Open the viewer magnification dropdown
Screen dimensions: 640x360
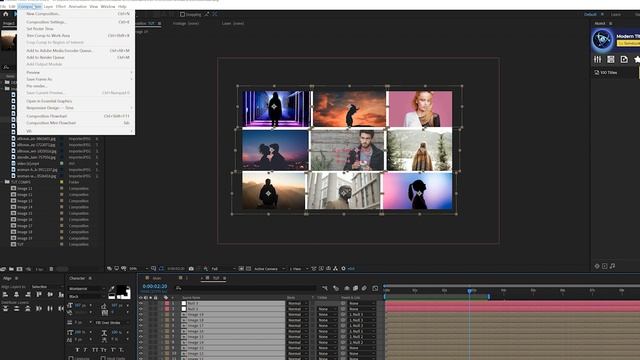coord(138,269)
